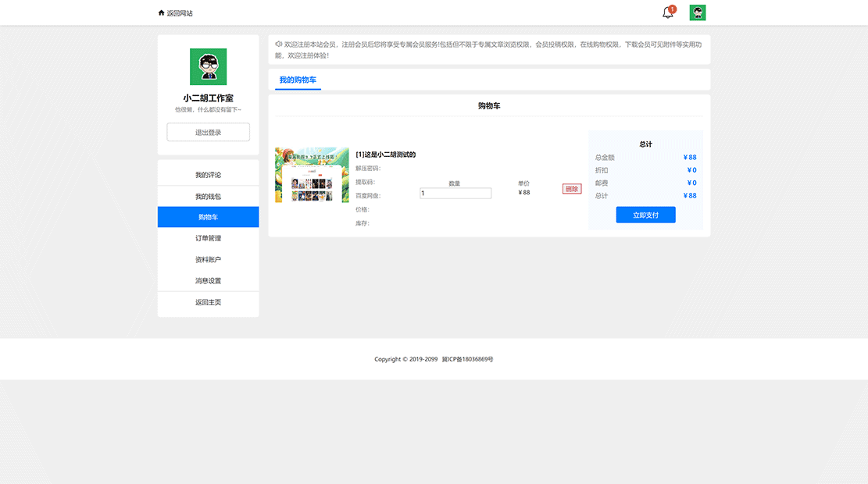Click the green avatar icon top right

(696, 12)
